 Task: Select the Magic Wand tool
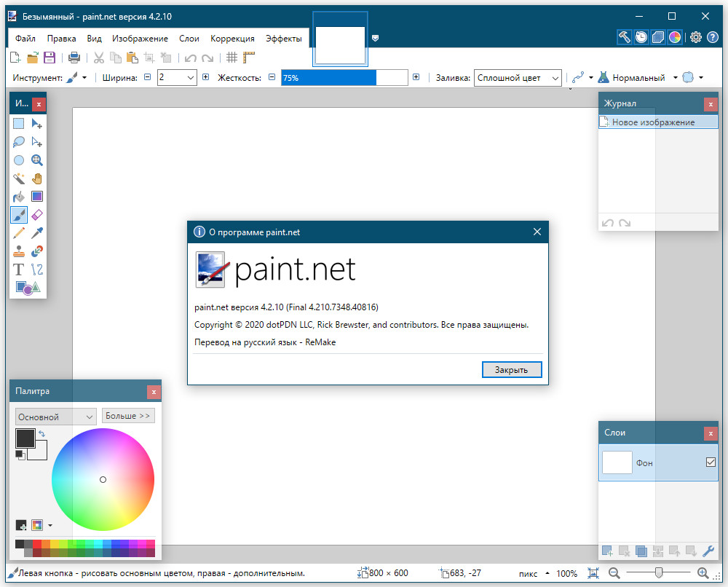(x=18, y=178)
